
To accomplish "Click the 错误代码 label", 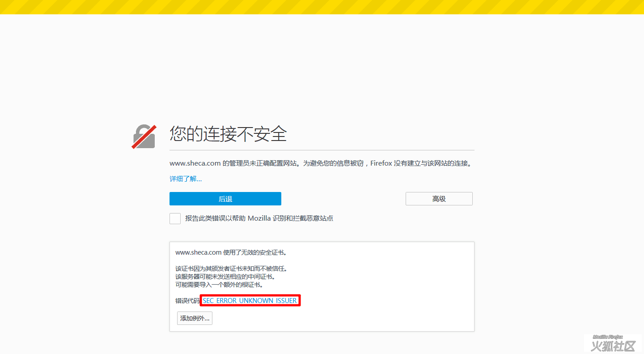I will point(187,301).
